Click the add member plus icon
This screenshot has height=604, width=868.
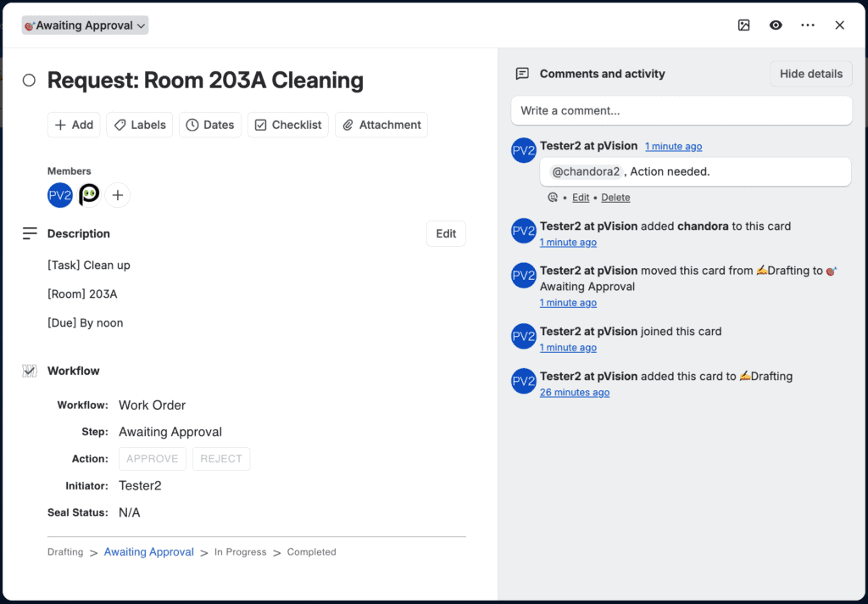(x=117, y=195)
